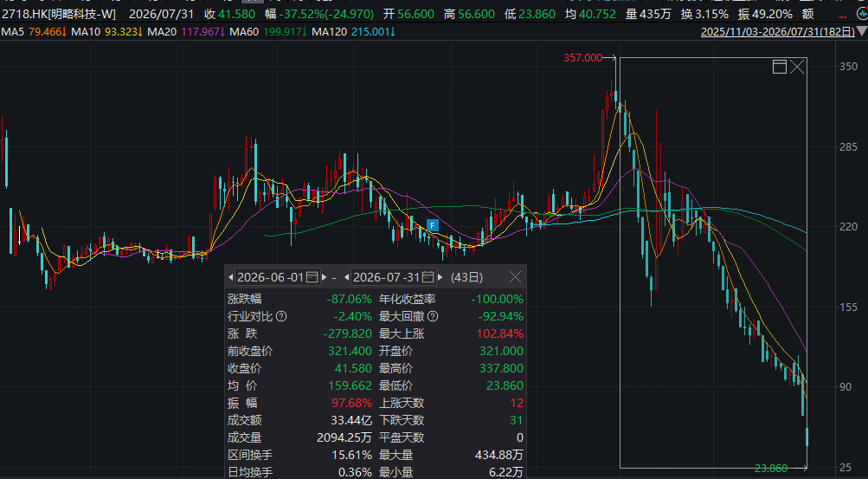Screen dimensions: 868x479
Task: Click the 年化收益率 value -100.00%
Action: [x=497, y=300]
